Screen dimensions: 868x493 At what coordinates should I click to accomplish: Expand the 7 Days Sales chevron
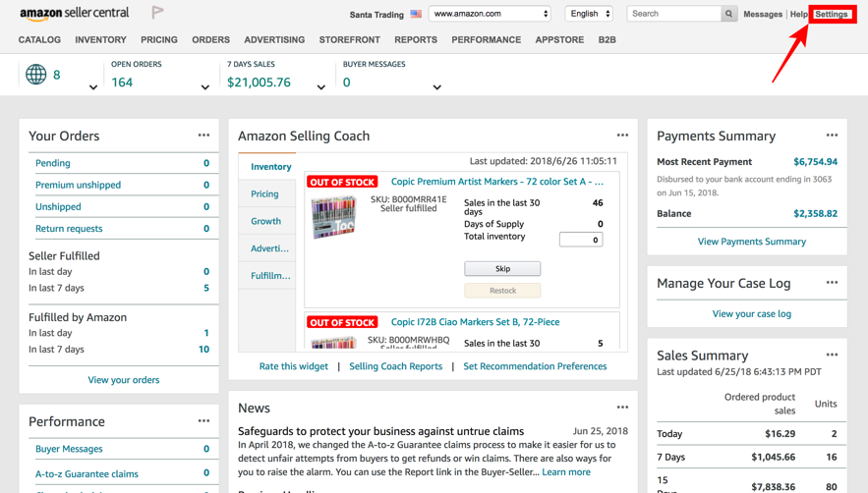[321, 86]
